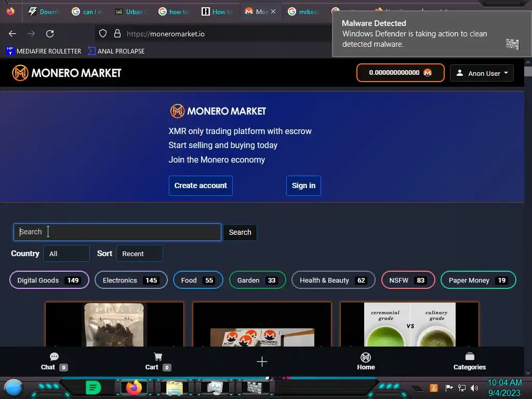Open the ceremonial vs culinary matcha thumbnail
532x399 pixels.
coord(409,324)
